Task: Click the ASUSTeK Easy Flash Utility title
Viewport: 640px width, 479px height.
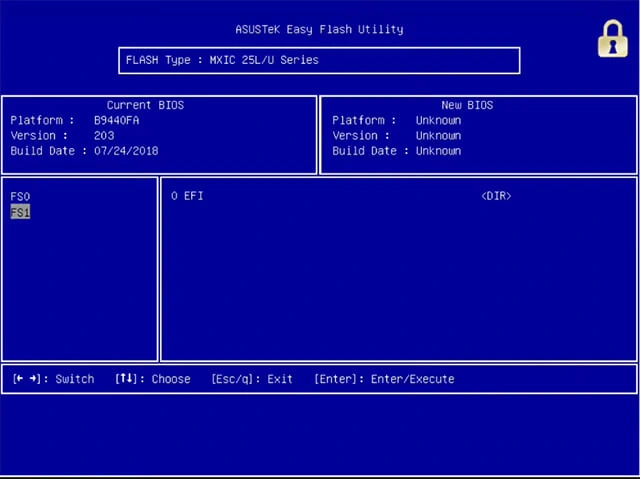Action: click(319, 29)
